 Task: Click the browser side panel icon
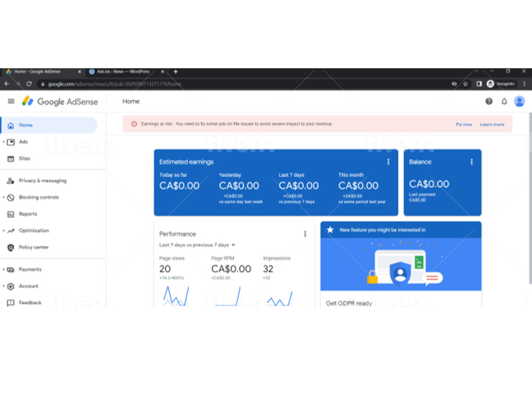click(x=479, y=84)
